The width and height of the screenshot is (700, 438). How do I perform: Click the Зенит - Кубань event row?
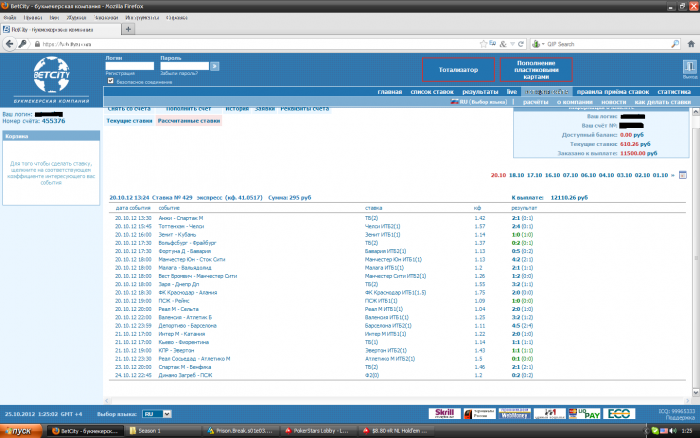(397, 234)
